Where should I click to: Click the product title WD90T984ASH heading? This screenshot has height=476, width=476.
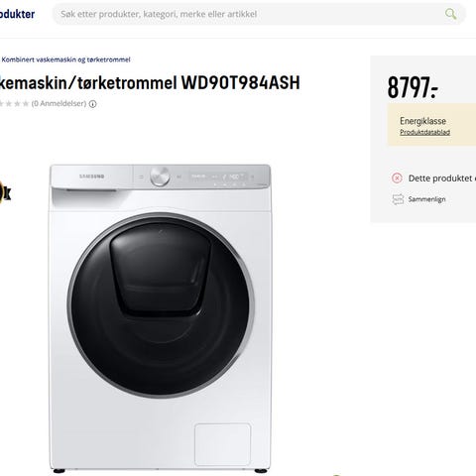pos(150,82)
